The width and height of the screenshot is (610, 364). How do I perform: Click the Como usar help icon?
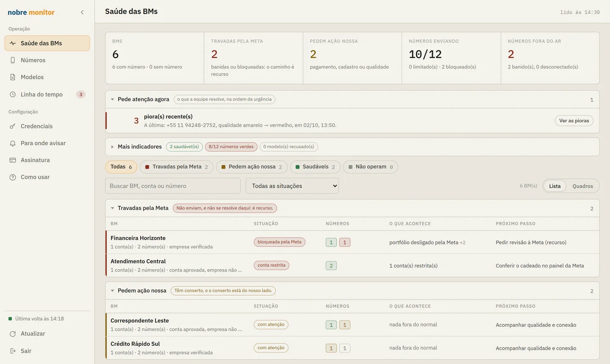click(x=13, y=177)
